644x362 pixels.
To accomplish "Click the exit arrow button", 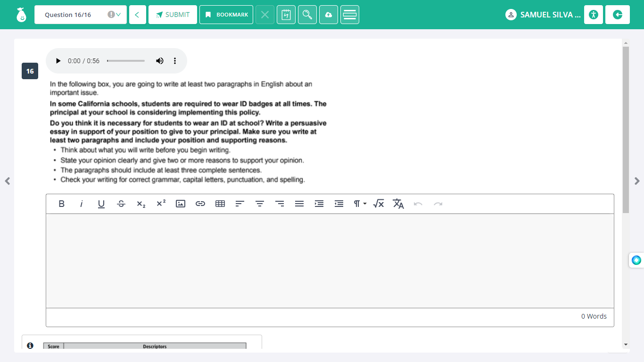I will pos(618,15).
